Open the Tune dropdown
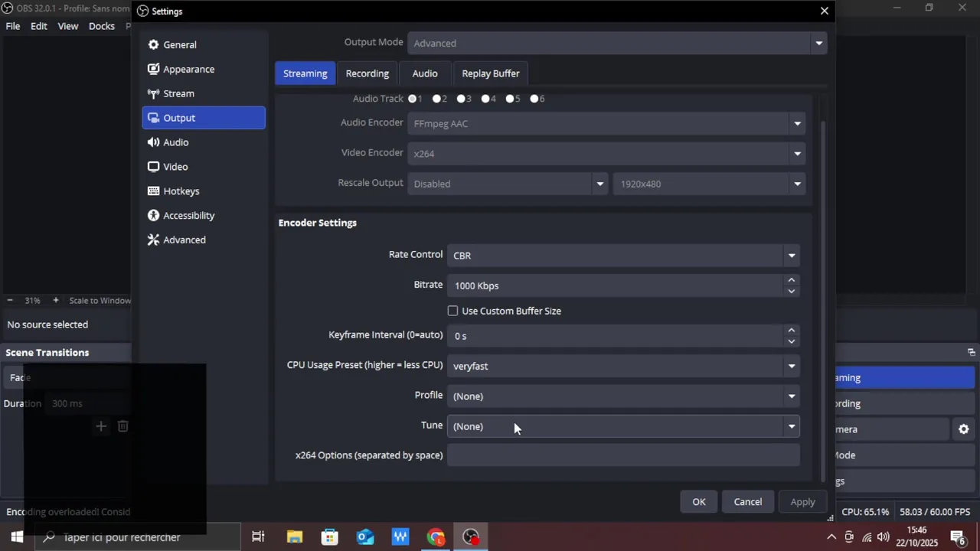The width and height of the screenshot is (980, 551). click(623, 426)
